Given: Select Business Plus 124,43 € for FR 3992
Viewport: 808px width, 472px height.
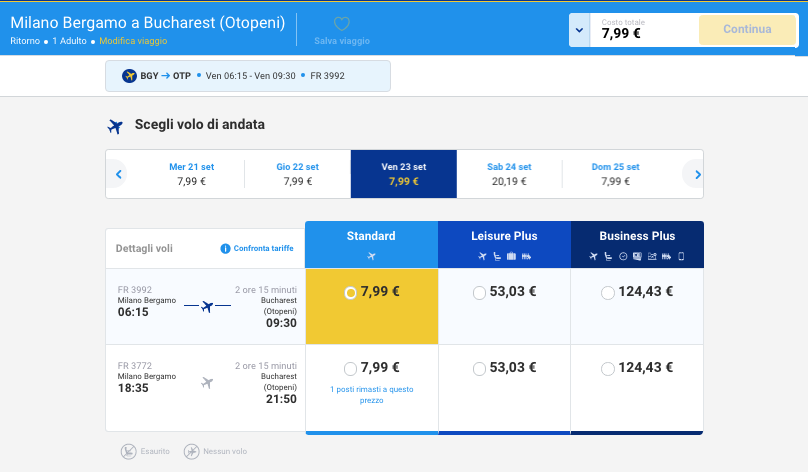Looking at the screenshot, I should [x=608, y=293].
